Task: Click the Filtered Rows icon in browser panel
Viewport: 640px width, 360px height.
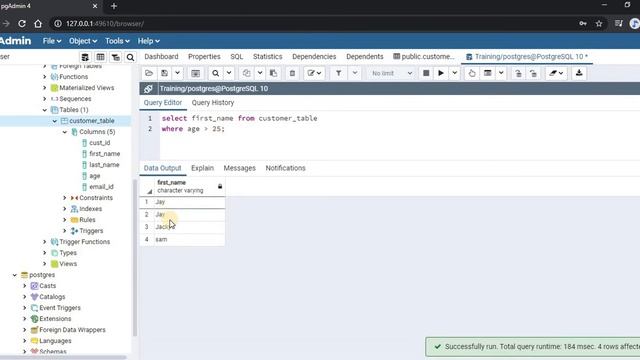Action: 116,57
